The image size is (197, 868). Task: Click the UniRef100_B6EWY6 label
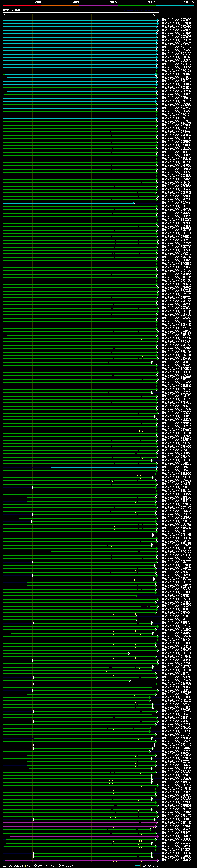[177, 416]
